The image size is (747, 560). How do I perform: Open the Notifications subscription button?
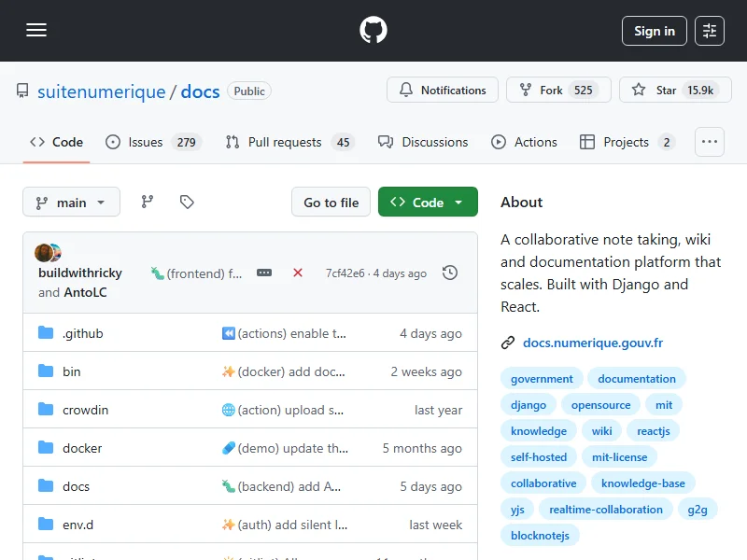[443, 91]
